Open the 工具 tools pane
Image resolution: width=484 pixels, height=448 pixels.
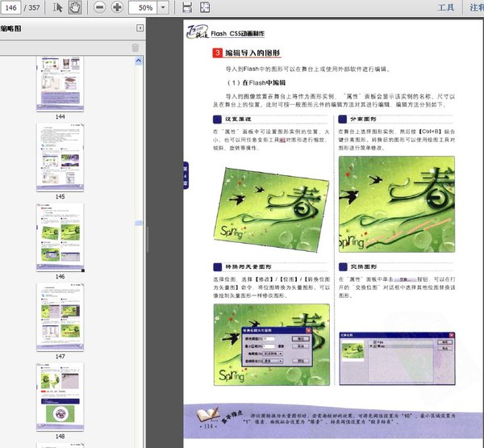[445, 7]
